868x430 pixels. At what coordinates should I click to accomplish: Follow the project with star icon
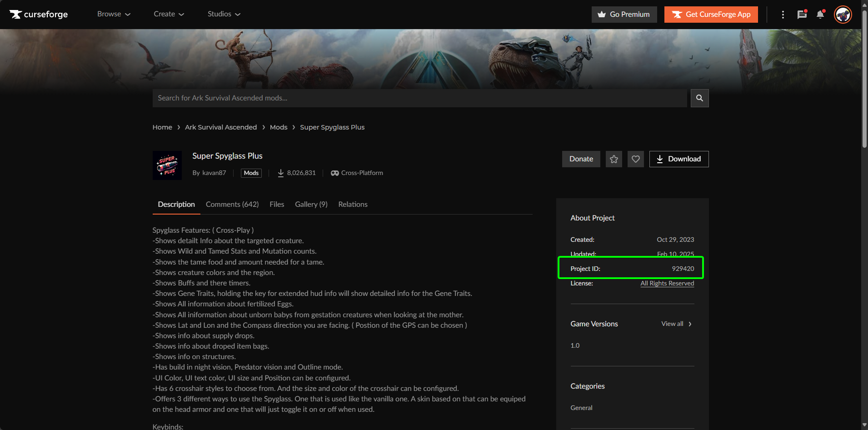pyautogui.click(x=614, y=159)
